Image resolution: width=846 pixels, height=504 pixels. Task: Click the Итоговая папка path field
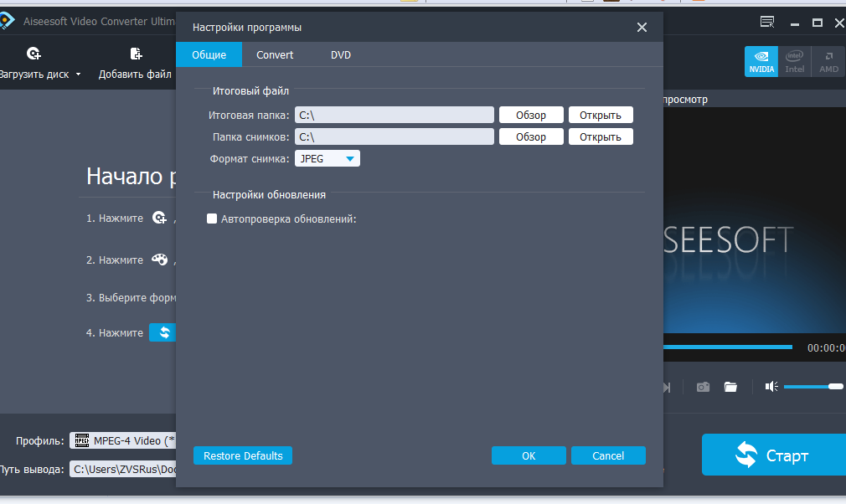pos(395,115)
